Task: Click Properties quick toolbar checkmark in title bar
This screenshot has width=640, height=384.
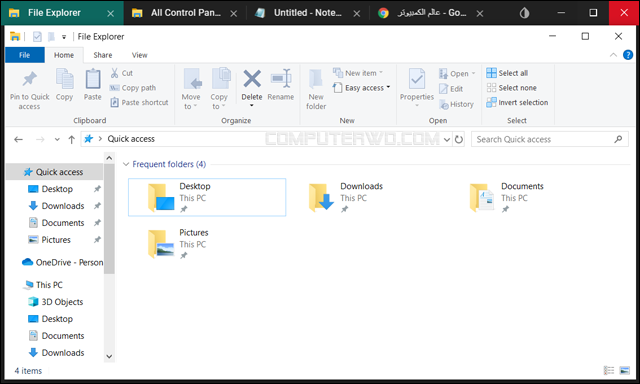Action: pos(37,37)
